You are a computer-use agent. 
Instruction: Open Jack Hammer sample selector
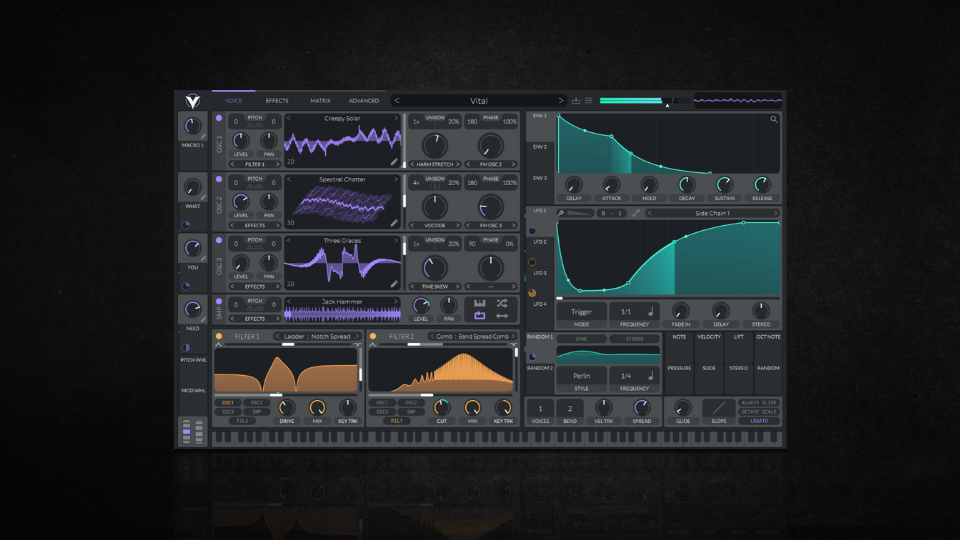(342, 301)
